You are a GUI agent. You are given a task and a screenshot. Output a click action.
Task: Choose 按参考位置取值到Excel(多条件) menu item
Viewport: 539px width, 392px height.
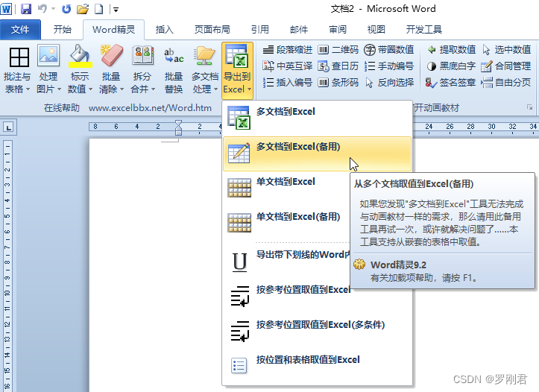click(x=317, y=331)
